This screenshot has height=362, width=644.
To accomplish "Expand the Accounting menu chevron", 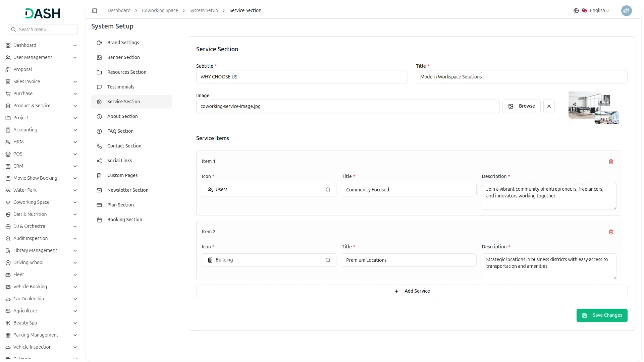I will coord(75,130).
